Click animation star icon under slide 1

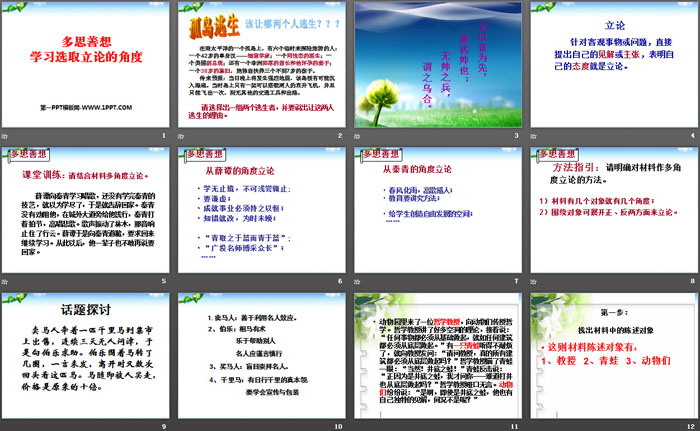click(5, 136)
